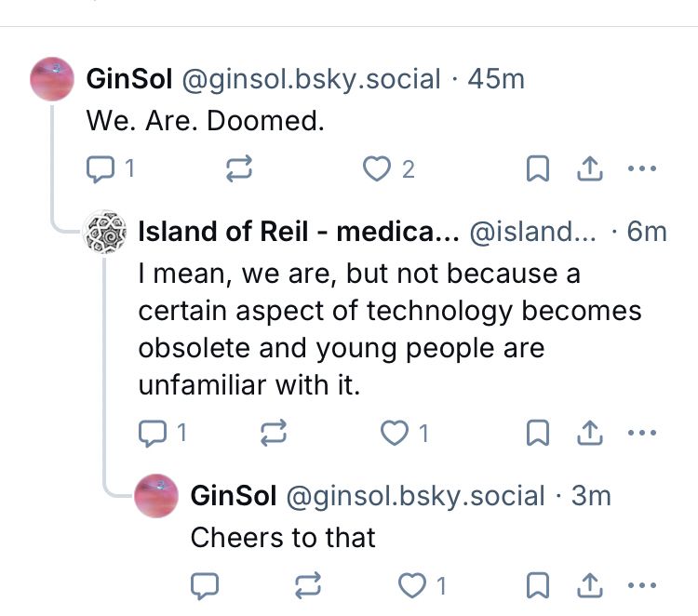The width and height of the screenshot is (698, 616).
Task: Like the "We. Are. Doomed." post
Action: (376, 168)
